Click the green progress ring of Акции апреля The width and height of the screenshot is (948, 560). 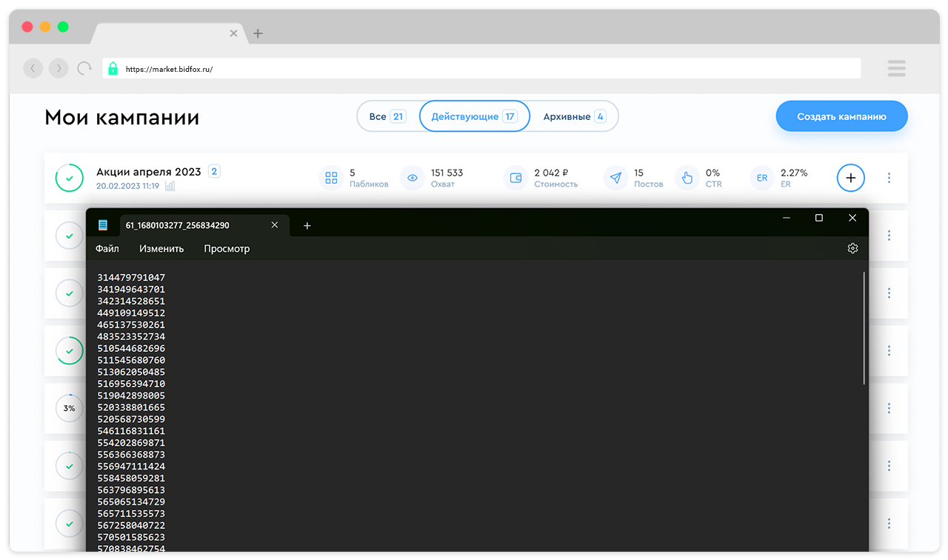(x=70, y=178)
